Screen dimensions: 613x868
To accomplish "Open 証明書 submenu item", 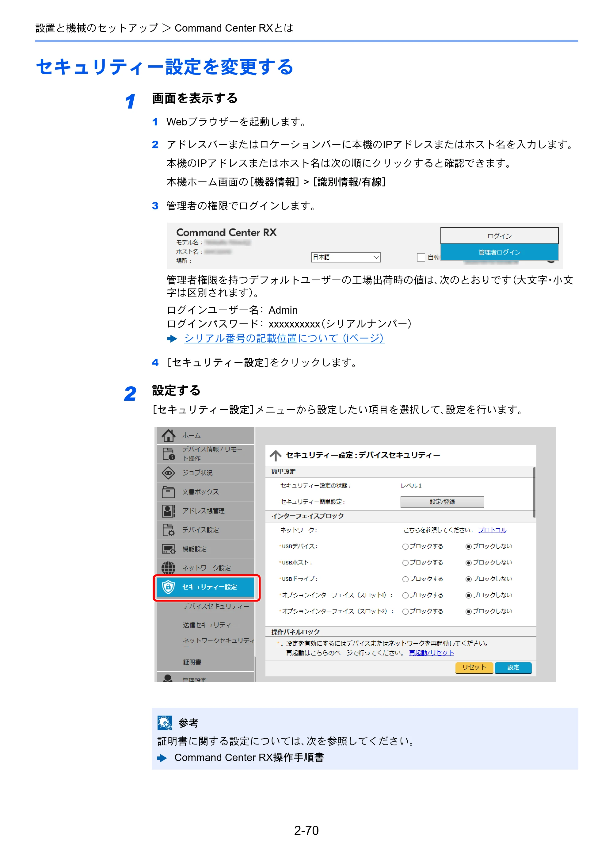I will 192,662.
